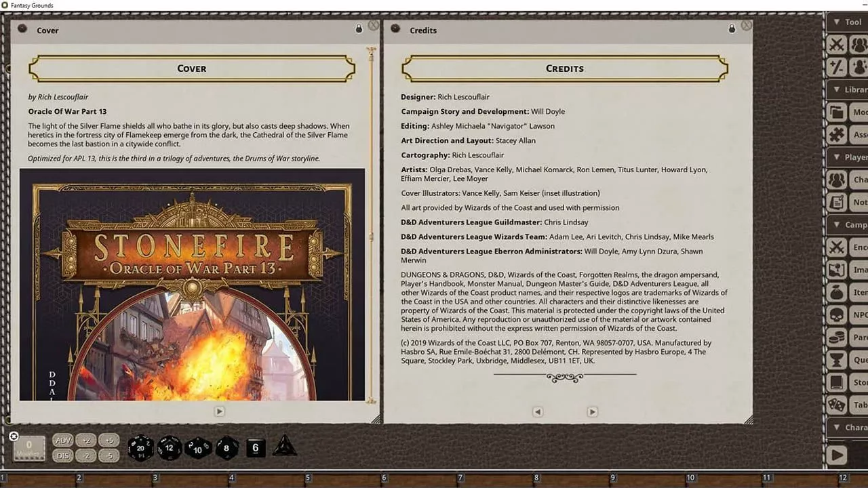Click the round link icon left of Credits title

click(395, 29)
